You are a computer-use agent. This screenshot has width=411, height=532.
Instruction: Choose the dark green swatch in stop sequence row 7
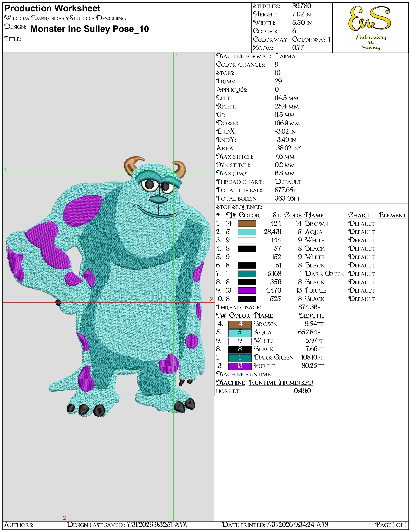coord(247,274)
